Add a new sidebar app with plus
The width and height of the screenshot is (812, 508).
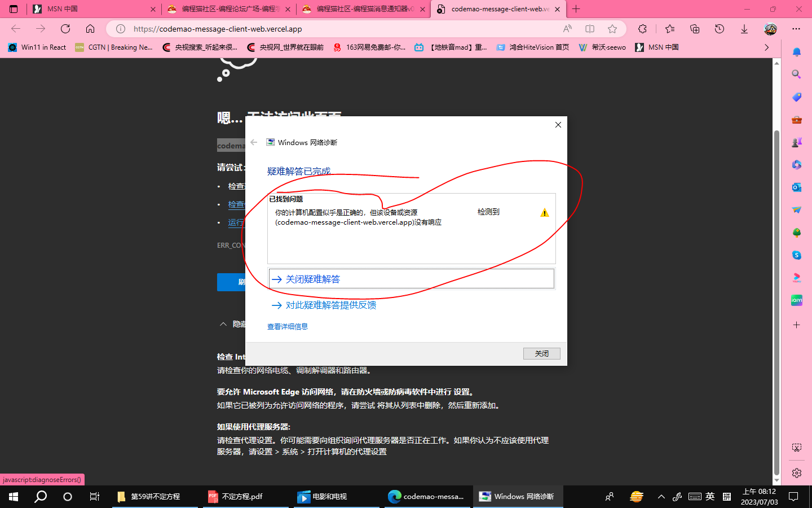[x=797, y=325]
